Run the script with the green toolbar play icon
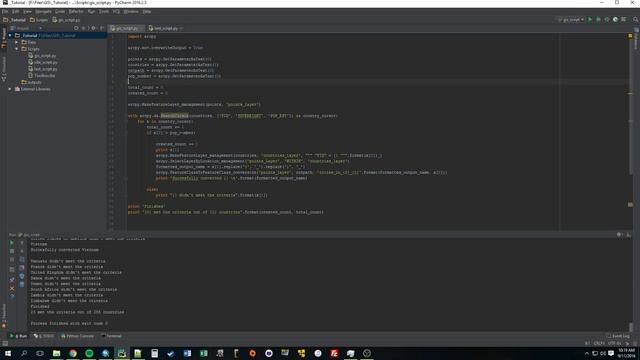Viewport: 640px width, 360px height. click(x=590, y=20)
